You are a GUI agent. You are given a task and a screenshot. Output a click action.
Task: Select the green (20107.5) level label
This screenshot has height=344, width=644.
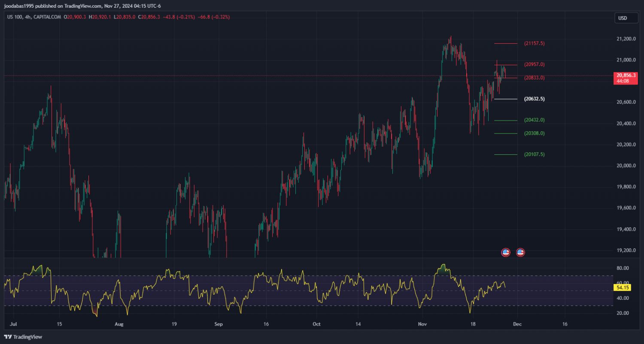(x=535, y=154)
